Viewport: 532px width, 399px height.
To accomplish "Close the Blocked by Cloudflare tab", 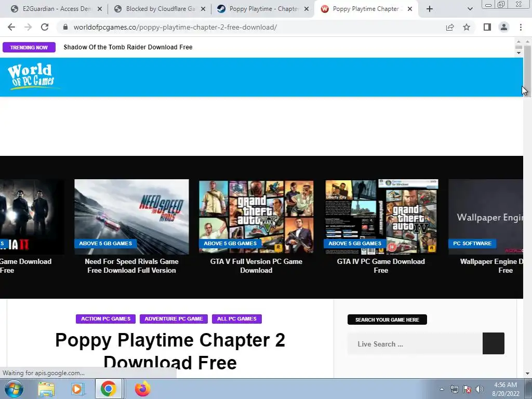I will (203, 9).
